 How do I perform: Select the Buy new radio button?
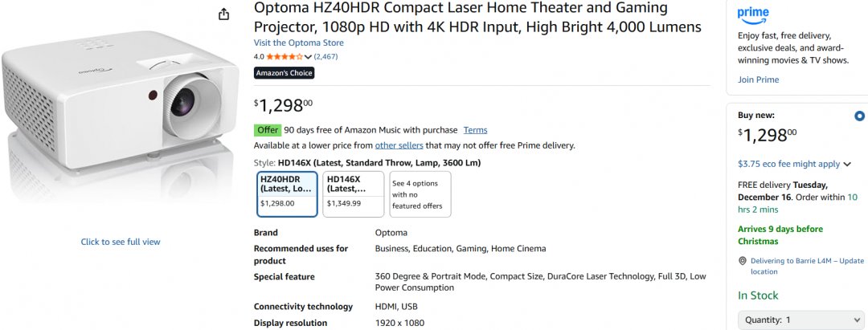860,116
